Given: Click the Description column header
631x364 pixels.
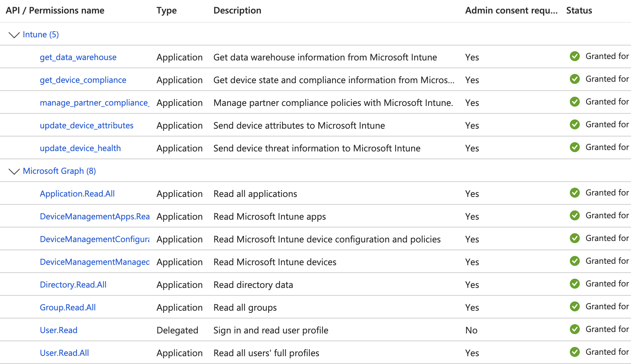Looking at the screenshot, I should 237,11.
